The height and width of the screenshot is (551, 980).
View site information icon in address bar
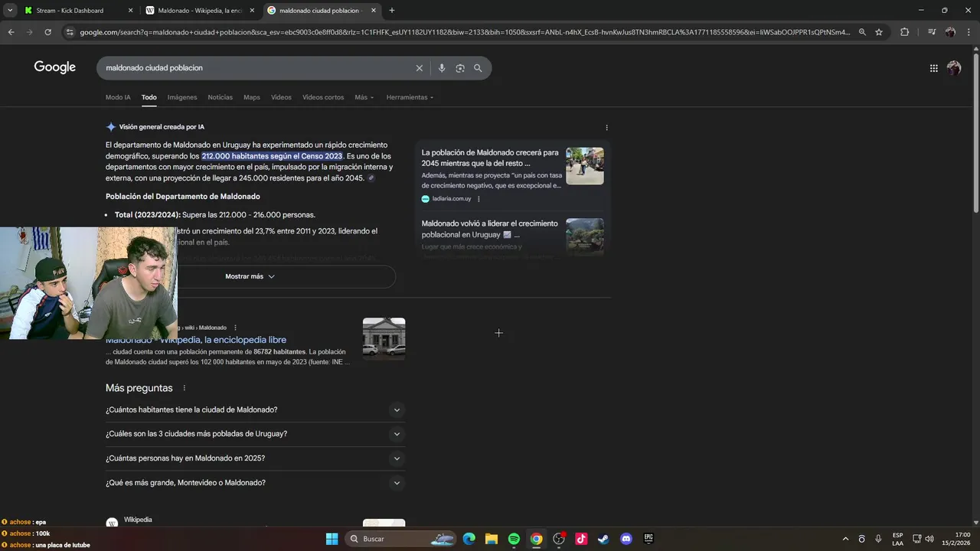point(70,32)
